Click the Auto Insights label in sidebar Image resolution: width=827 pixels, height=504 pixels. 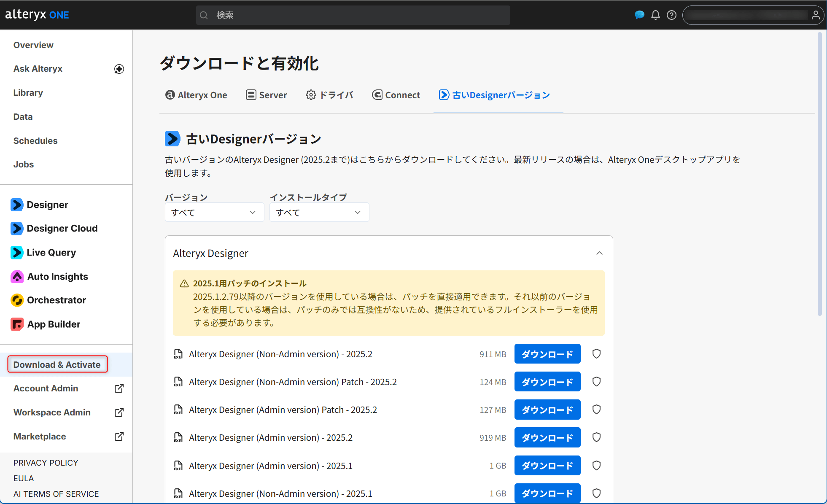point(58,277)
